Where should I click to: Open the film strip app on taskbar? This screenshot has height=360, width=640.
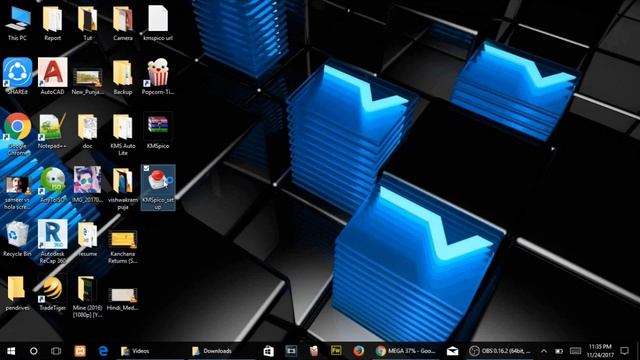(x=291, y=351)
